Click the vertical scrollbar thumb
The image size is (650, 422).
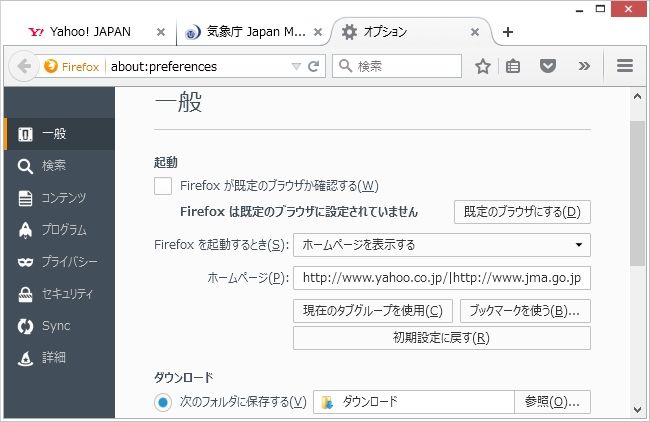638,193
